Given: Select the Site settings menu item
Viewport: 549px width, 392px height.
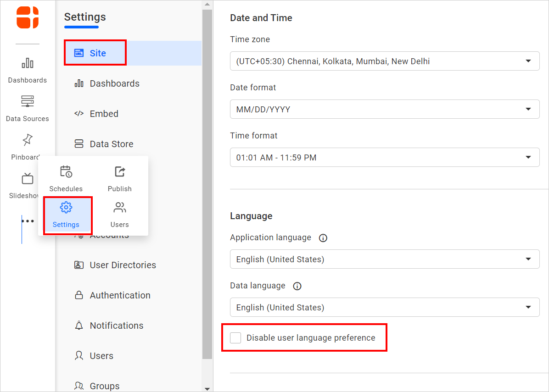Looking at the screenshot, I should (95, 52).
